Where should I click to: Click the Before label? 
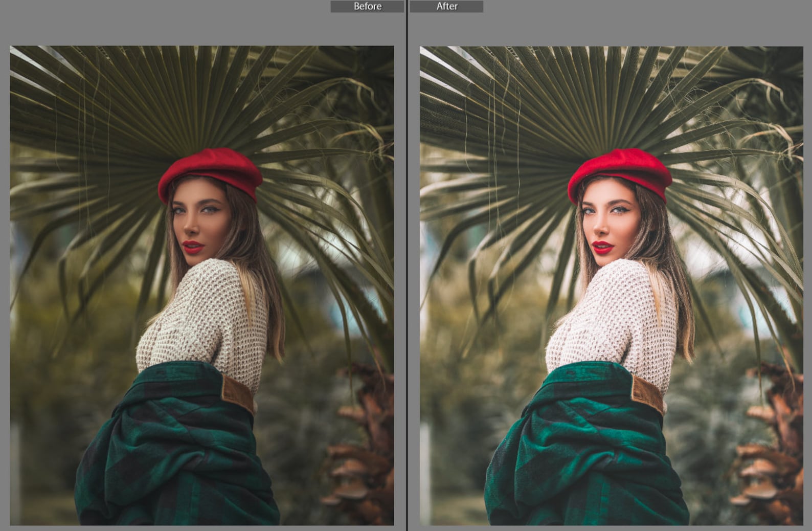(x=367, y=6)
